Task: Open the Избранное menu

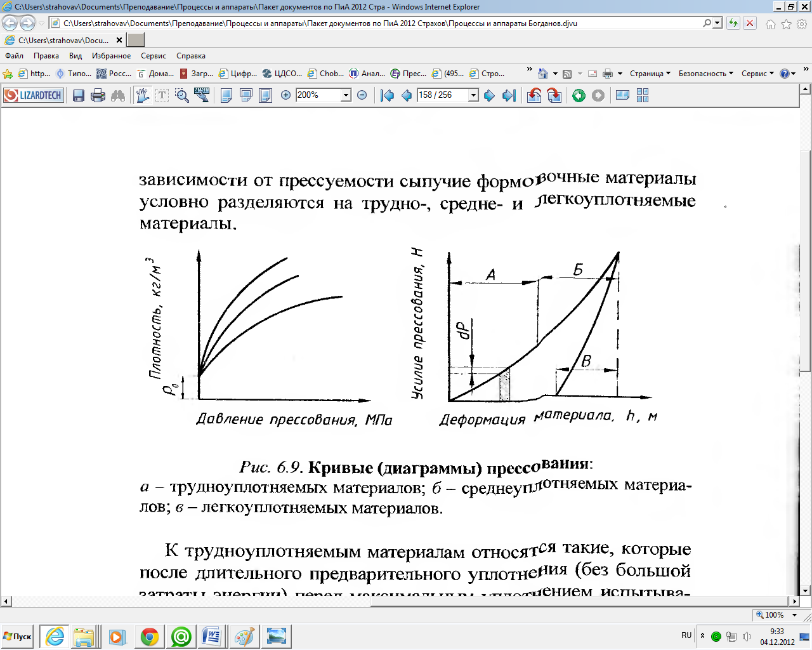Action: [111, 56]
